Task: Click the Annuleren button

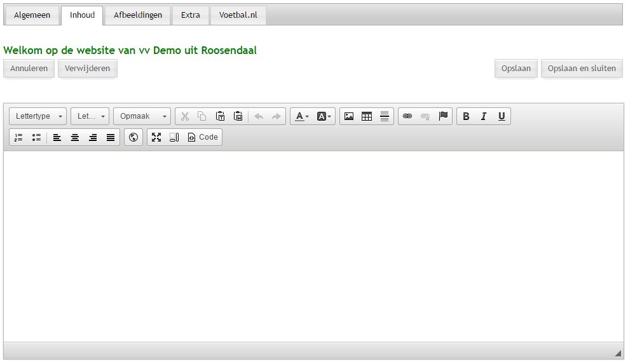Action: [29, 69]
